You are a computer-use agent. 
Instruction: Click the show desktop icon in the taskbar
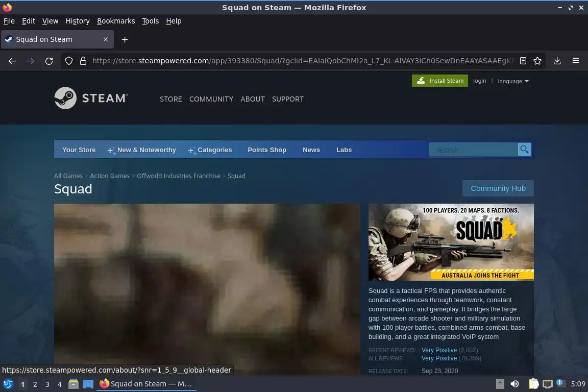point(88,384)
